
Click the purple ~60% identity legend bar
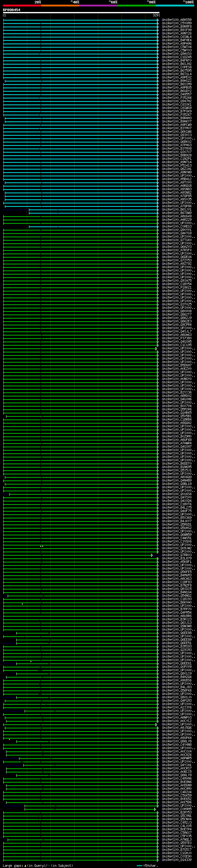point(98,6)
